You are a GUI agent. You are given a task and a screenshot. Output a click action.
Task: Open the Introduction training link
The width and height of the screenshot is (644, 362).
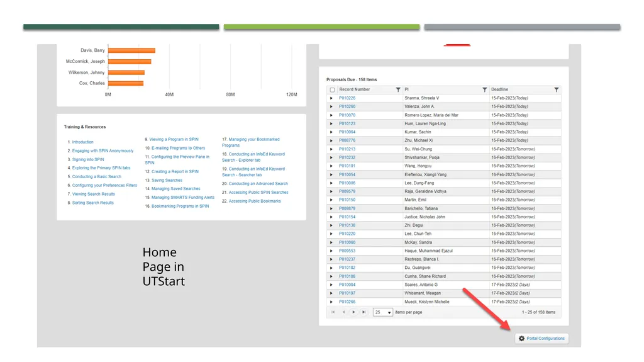[82, 142]
